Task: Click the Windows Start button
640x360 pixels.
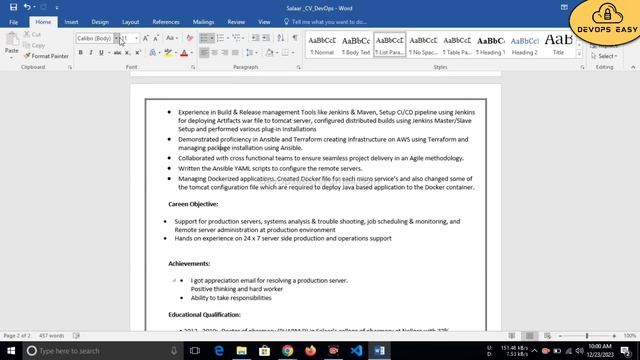Action: pos(11,351)
